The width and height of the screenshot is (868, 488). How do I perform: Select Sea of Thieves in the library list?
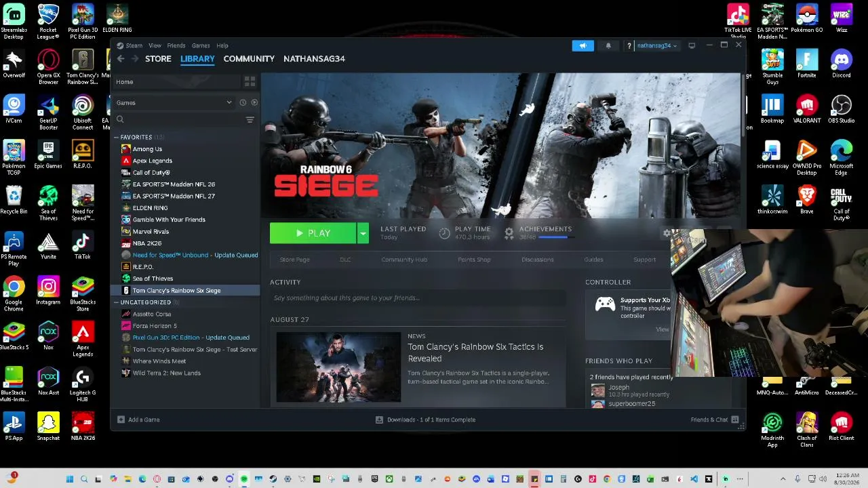click(153, 279)
